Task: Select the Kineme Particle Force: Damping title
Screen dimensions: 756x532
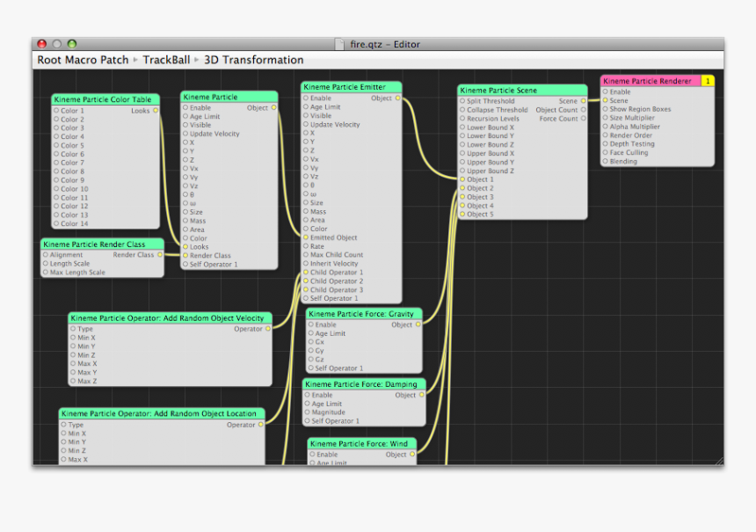Action: 364,384
